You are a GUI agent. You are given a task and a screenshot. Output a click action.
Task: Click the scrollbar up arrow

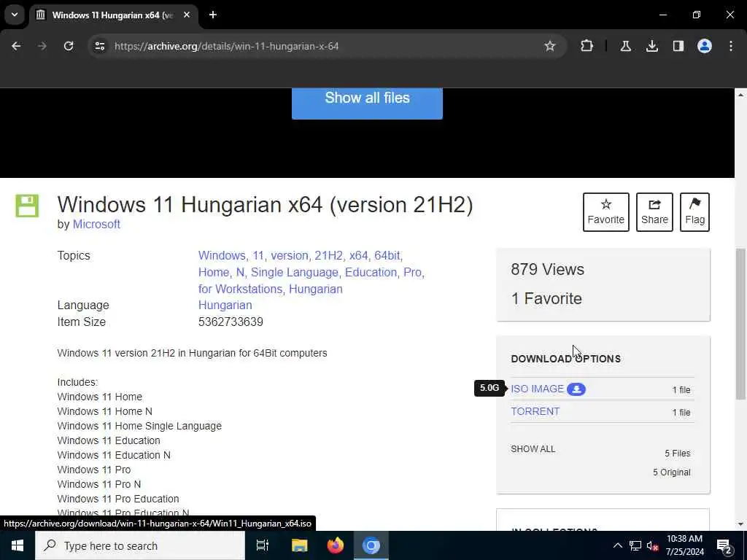pos(740,96)
